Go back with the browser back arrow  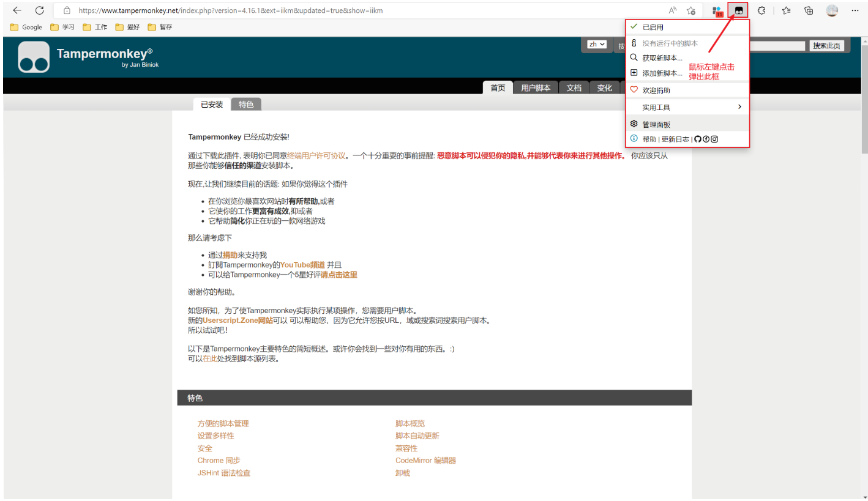click(x=17, y=10)
